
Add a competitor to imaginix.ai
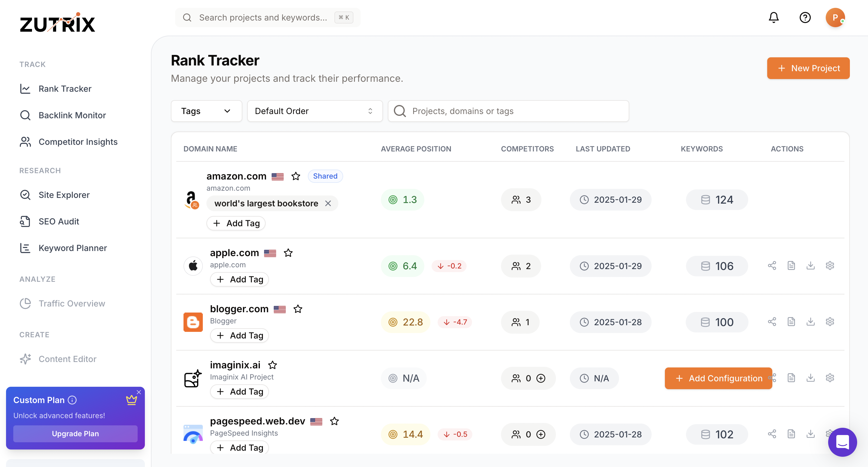(541, 378)
